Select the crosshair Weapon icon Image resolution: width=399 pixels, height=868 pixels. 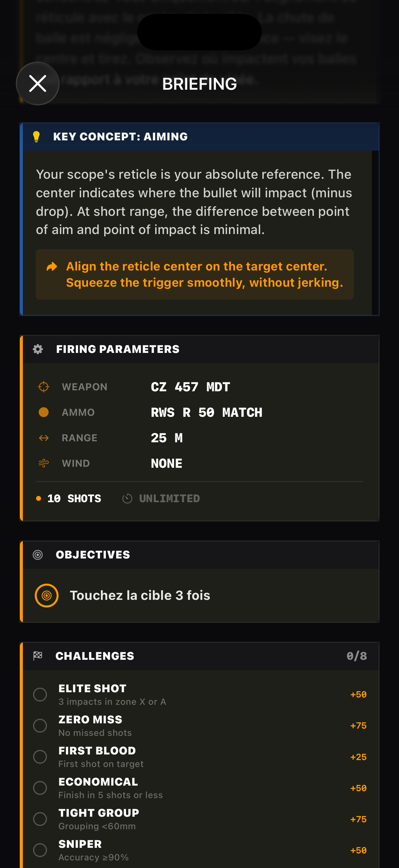click(x=43, y=386)
